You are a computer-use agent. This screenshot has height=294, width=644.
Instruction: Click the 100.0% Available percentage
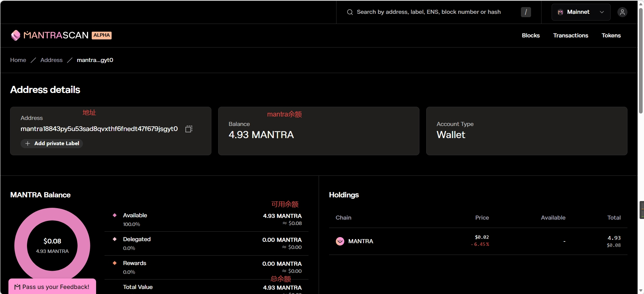click(x=131, y=224)
